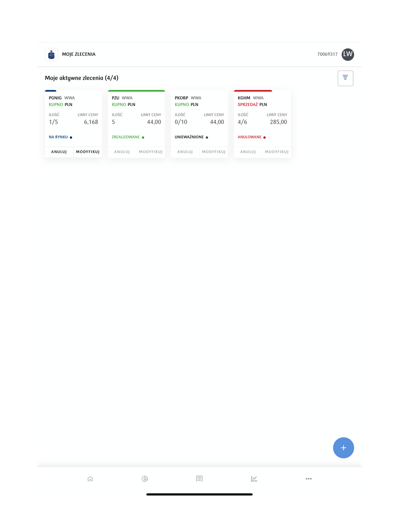Click the MOJE ZLECENIA header title
The image size is (399, 532).
tap(79, 54)
